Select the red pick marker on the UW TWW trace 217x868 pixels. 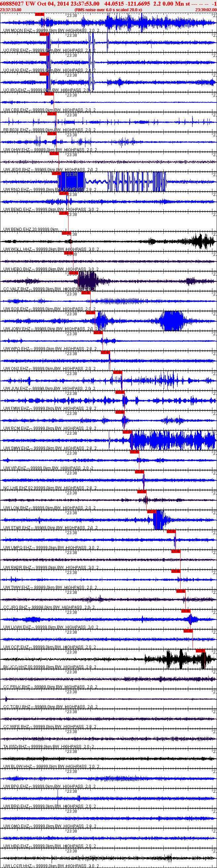pyautogui.click(x=176, y=571)
